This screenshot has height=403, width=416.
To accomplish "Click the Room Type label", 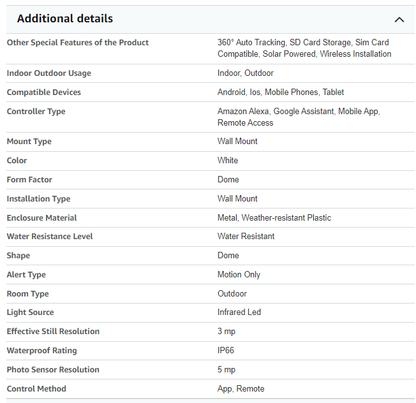I will [28, 294].
